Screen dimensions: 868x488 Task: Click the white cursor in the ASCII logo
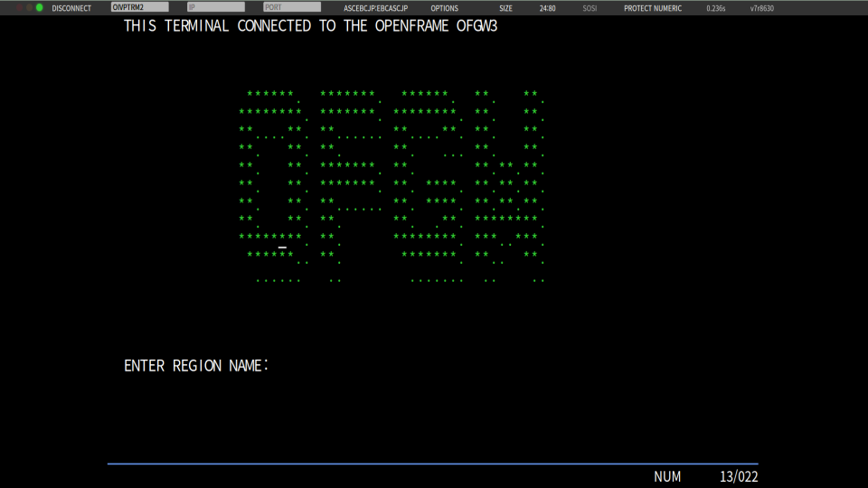coord(282,247)
